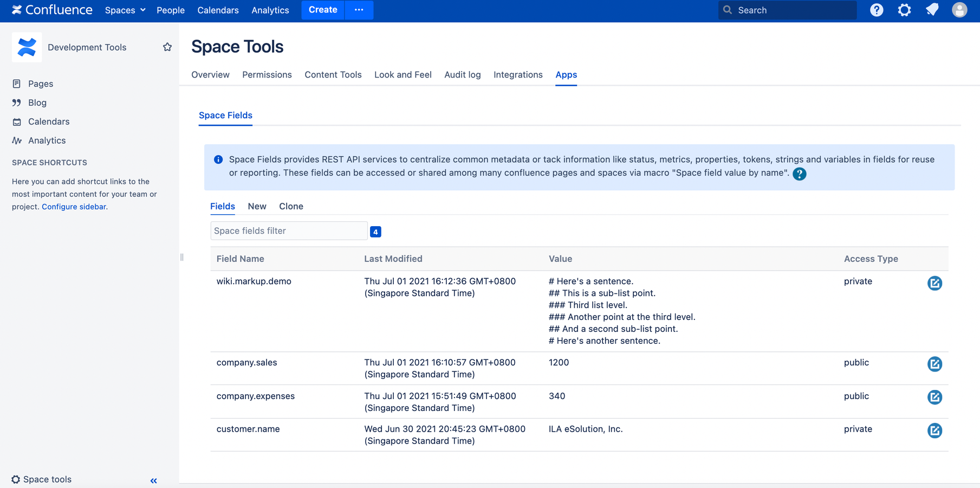This screenshot has height=488, width=980.
Task: Click the Development Tools space title
Action: [x=87, y=47]
